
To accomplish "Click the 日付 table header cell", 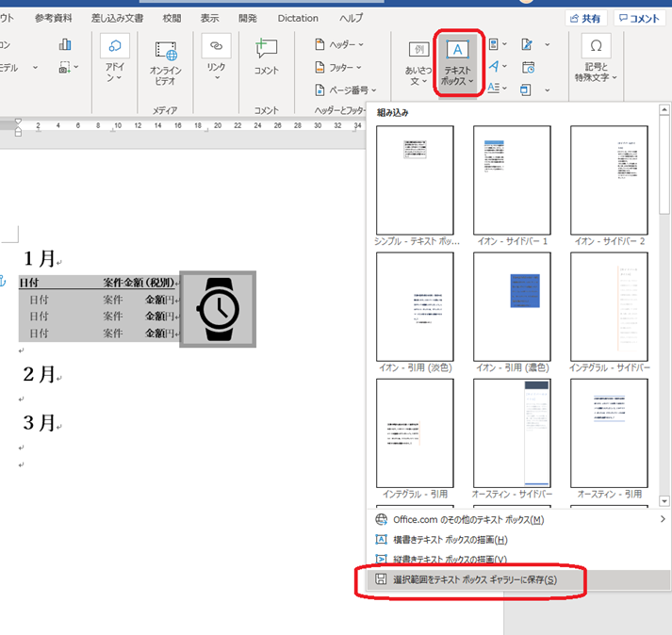I will (x=29, y=283).
